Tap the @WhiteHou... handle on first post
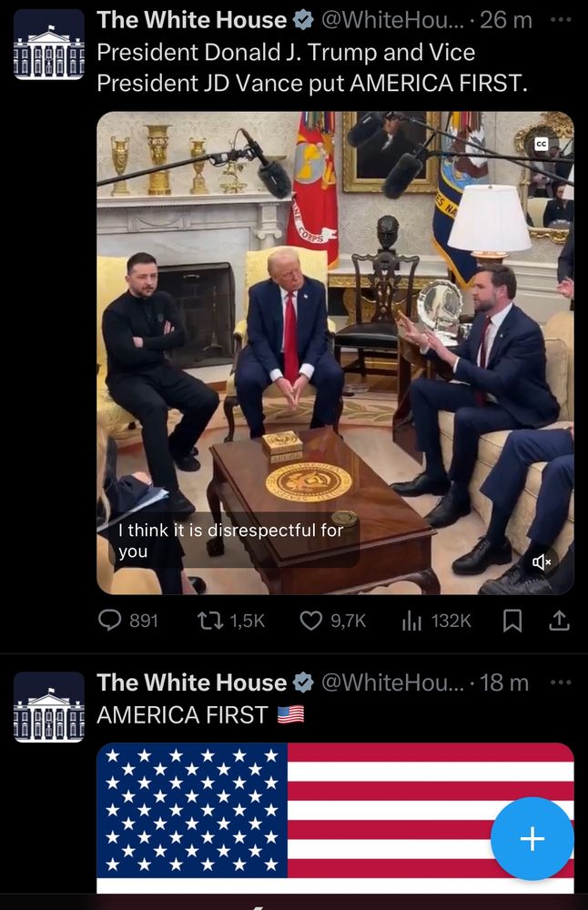This screenshot has height=910, width=588. 392,20
